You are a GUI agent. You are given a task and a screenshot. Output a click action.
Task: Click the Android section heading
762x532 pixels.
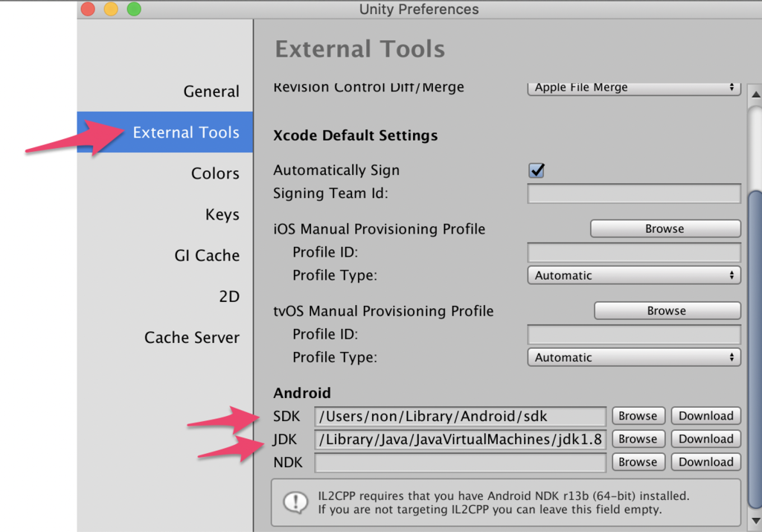click(302, 393)
